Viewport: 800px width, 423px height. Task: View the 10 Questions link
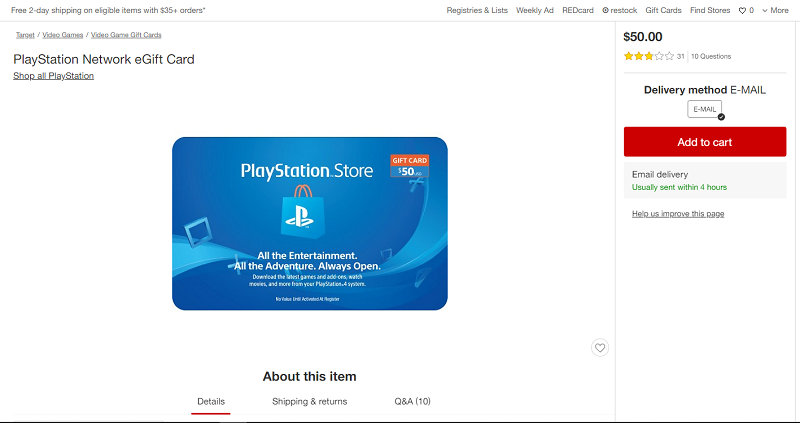(711, 56)
